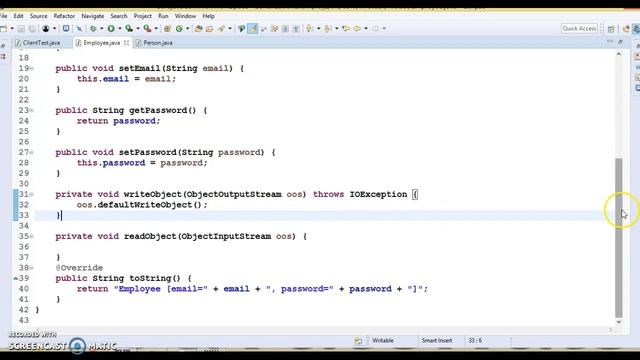Click the scrollbar up arrow
This screenshot has height=360, width=640.
pyautogui.click(x=619, y=54)
